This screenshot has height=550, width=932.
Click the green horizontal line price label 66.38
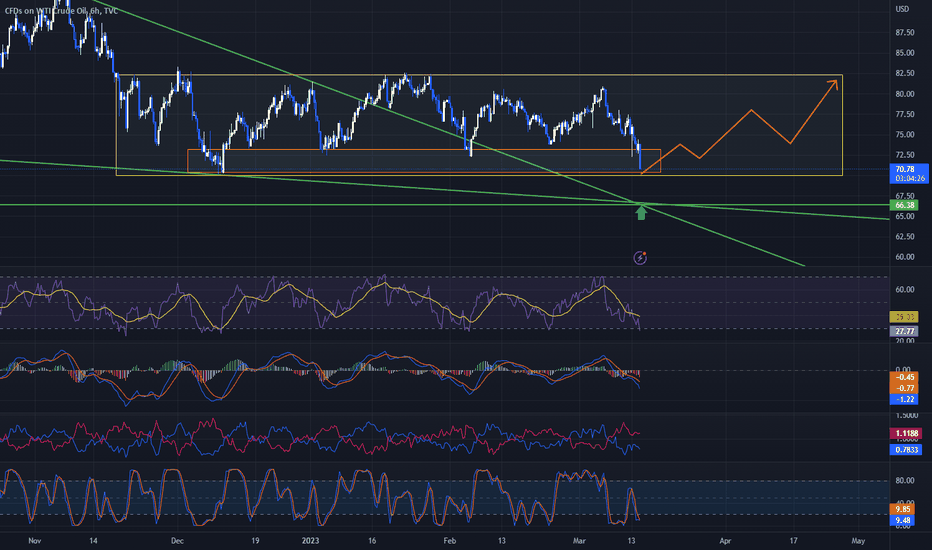[x=904, y=205]
